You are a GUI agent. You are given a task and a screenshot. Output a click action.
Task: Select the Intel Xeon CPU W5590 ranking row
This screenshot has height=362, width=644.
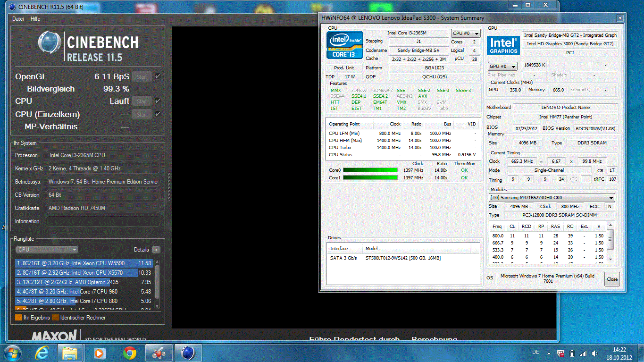[84, 263]
